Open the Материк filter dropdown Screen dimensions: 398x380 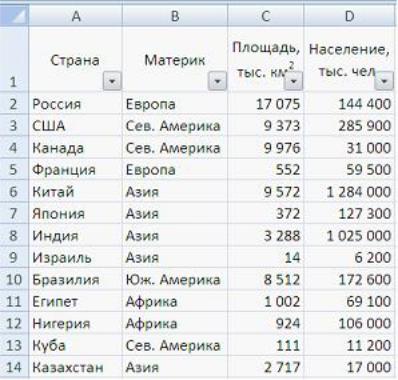[x=217, y=81]
